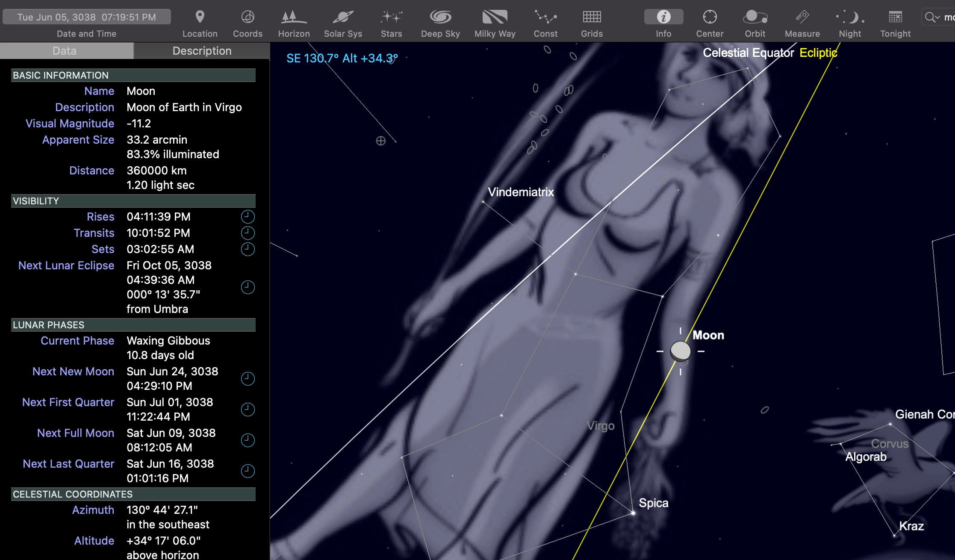This screenshot has width=955, height=560.
Task: Click the 'Waxing Gibbous' phase value
Action: click(x=168, y=341)
